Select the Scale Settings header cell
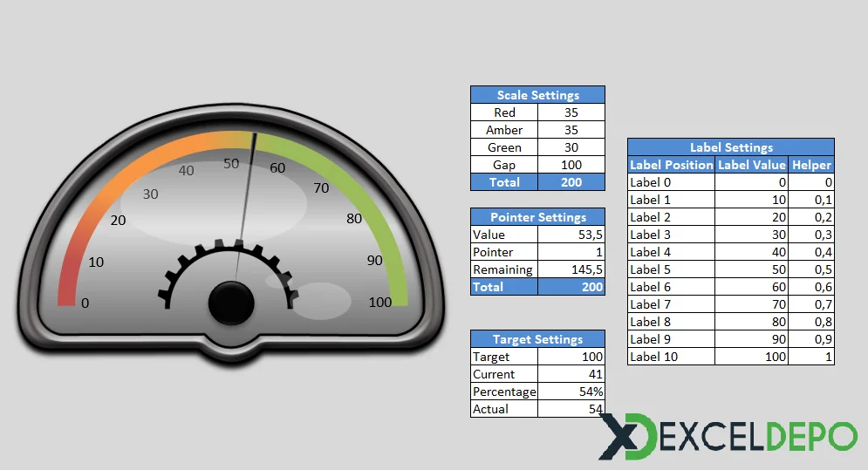 537,95
